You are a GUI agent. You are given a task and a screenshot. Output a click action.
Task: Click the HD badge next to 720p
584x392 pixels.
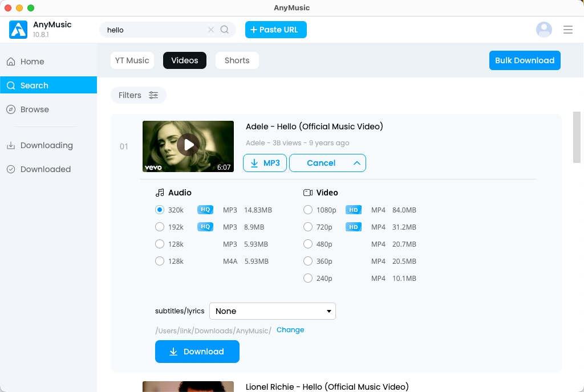coord(354,227)
